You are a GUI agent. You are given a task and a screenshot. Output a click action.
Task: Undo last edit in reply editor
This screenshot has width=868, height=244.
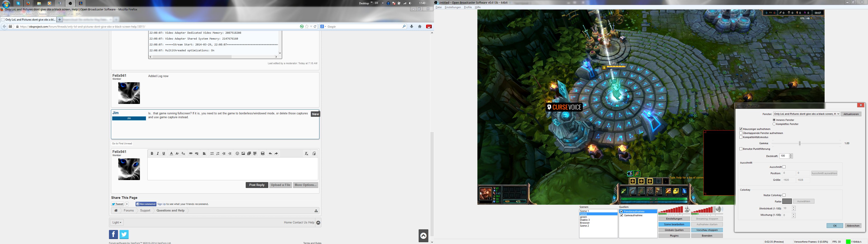[270, 154]
